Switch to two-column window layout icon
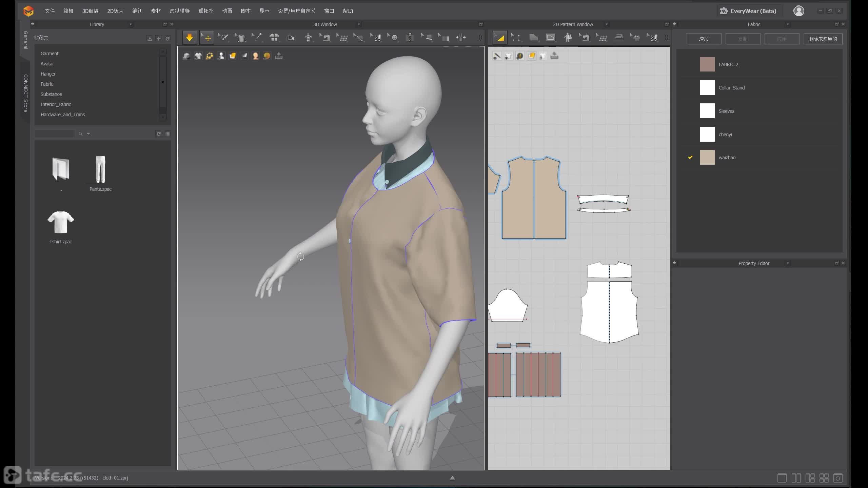The height and width of the screenshot is (488, 868). pos(796,478)
